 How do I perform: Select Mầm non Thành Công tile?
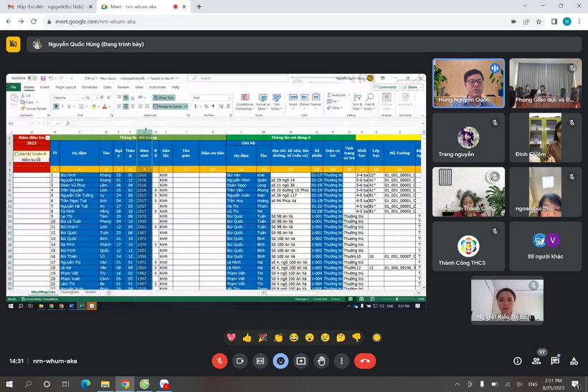[x=468, y=192]
